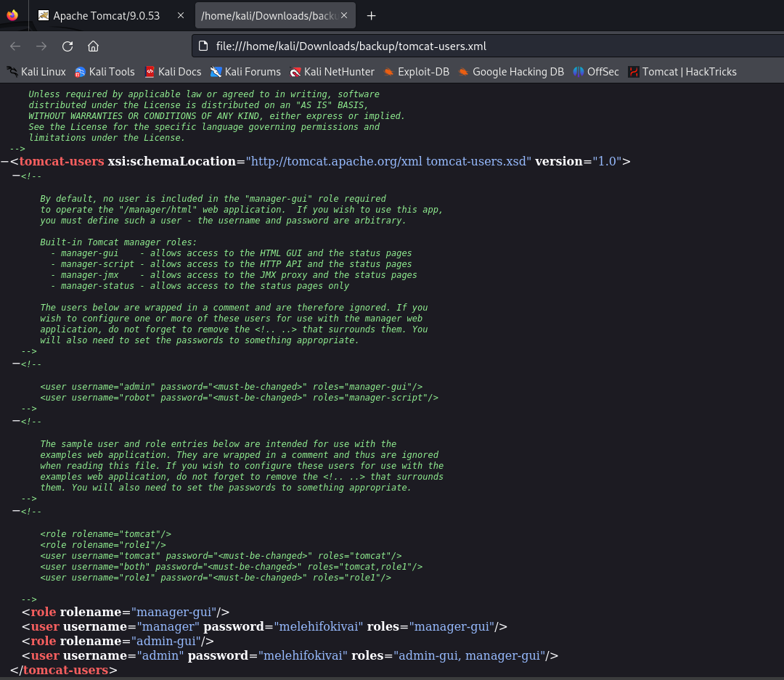Collapse comment containing admin and robot users
Image resolution: width=784 pixels, height=680 pixels.
[x=16, y=364]
